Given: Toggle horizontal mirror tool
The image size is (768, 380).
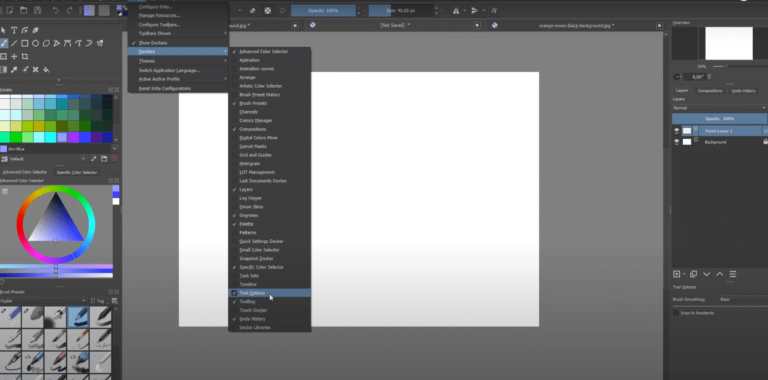Looking at the screenshot, I should pyautogui.click(x=456, y=10).
